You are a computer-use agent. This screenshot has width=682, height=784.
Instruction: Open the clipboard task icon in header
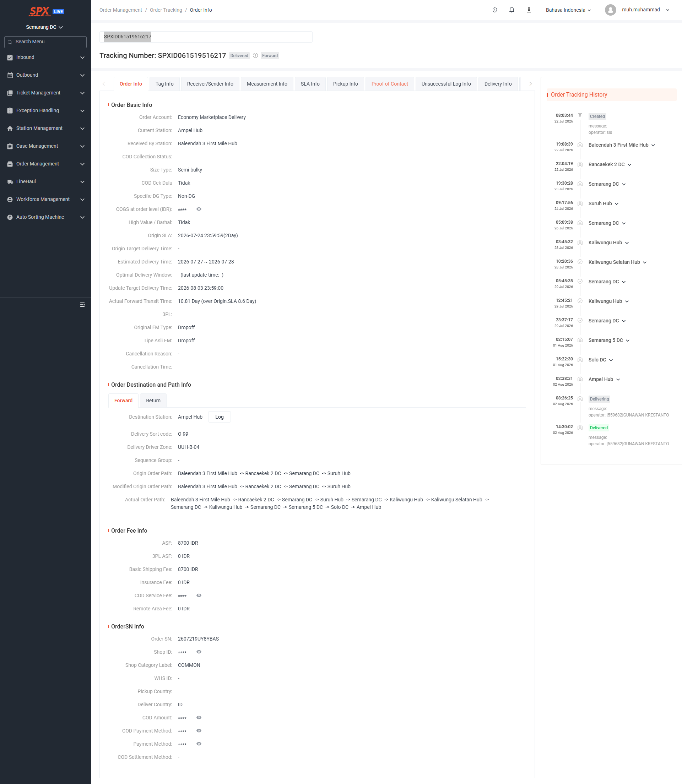529,10
